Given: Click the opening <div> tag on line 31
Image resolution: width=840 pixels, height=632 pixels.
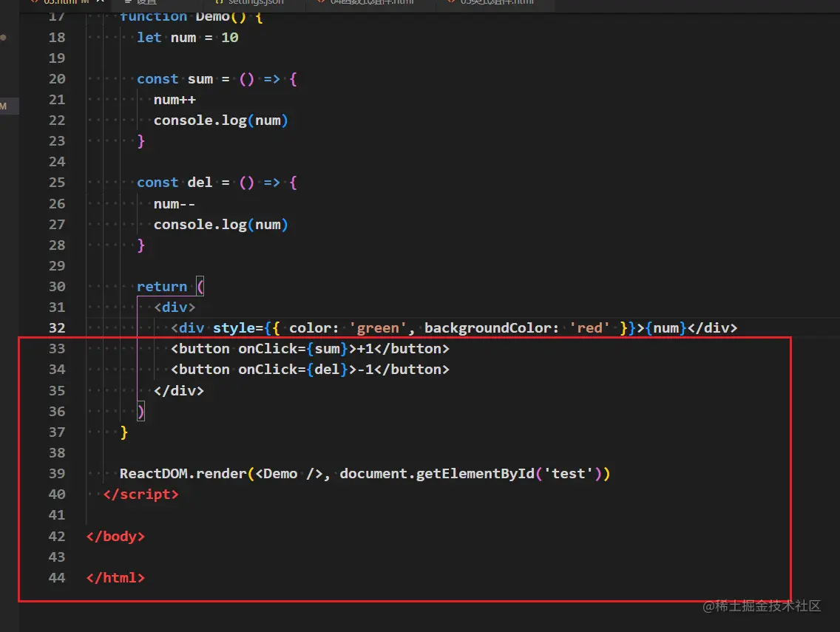Looking at the screenshot, I should [175, 307].
